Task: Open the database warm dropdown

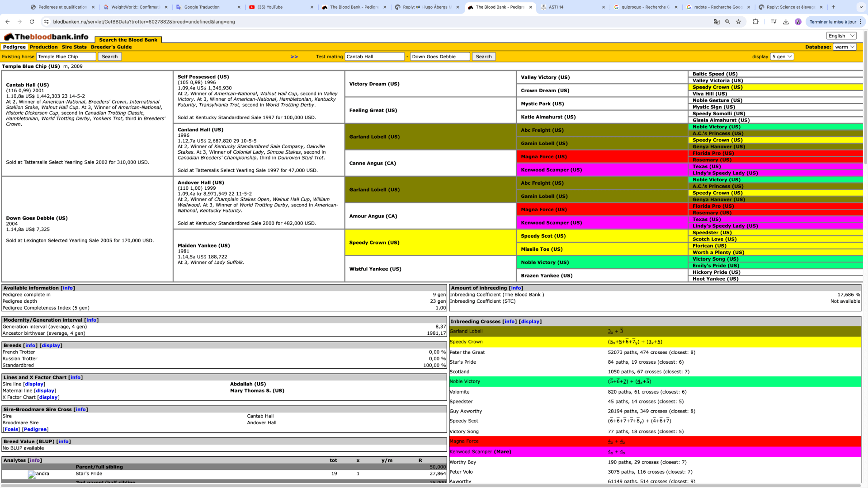Action: (848, 47)
